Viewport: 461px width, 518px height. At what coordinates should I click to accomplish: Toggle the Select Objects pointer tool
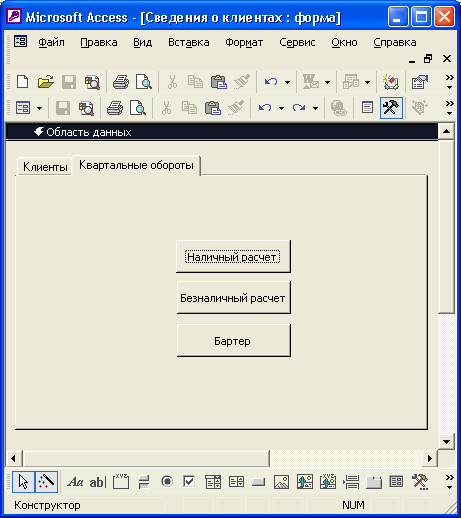pyautogui.click(x=23, y=482)
